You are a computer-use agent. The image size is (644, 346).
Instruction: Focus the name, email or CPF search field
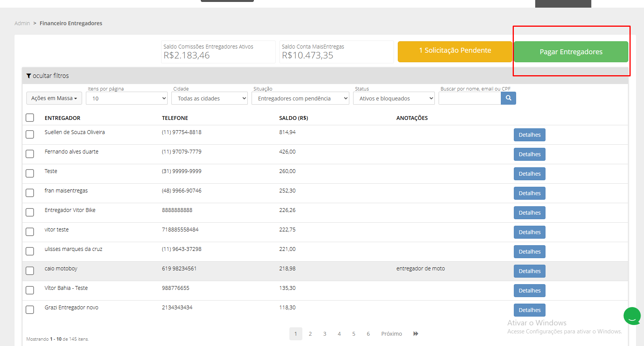click(x=470, y=98)
